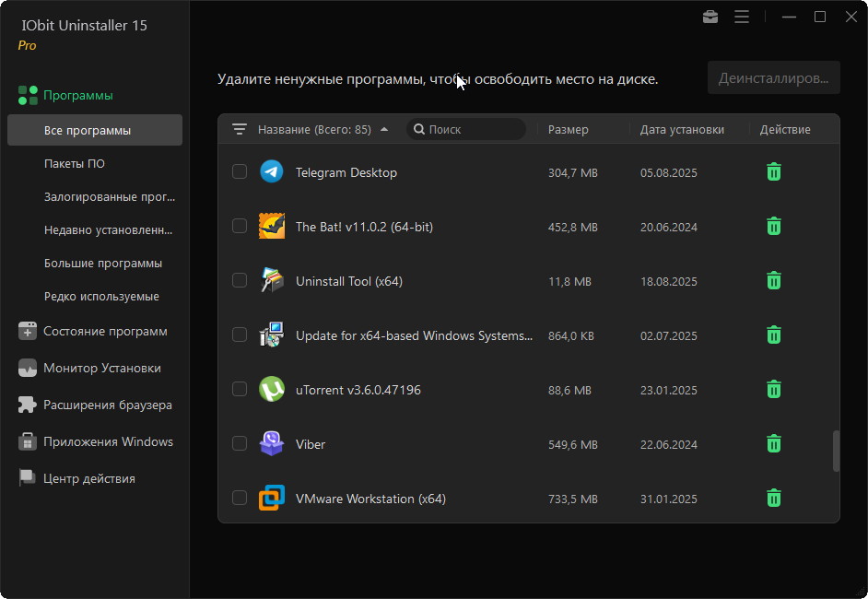Click the filter list icon beside Название

pyautogui.click(x=240, y=130)
